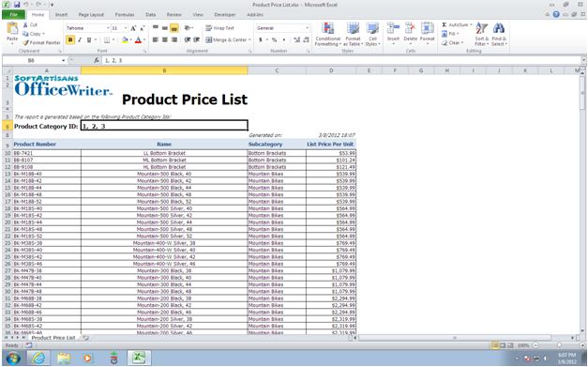Click the Find & Select binoculars icon
The height and width of the screenshot is (367, 588).
498,28
